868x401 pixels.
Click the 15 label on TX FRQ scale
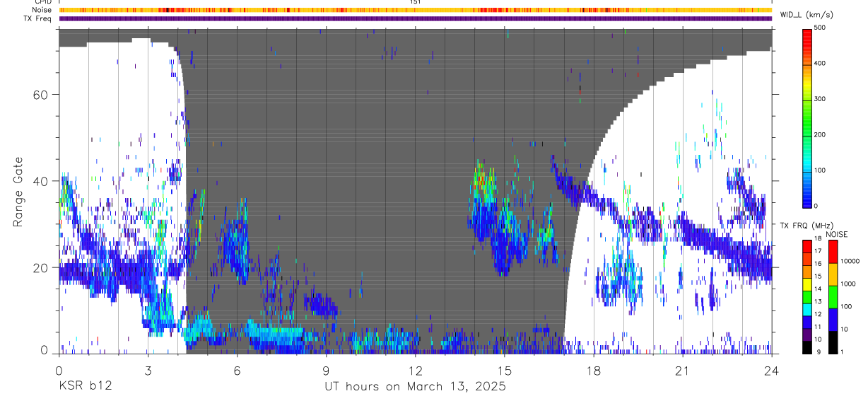click(819, 277)
